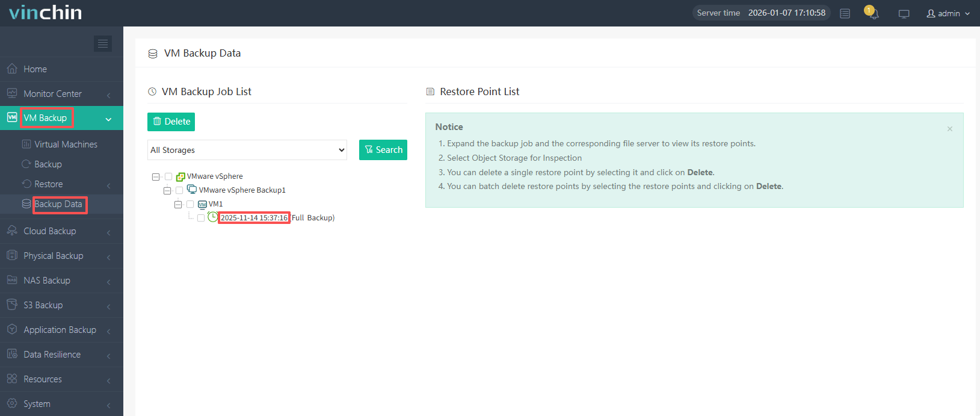Dismiss the Notice panel
The image size is (980, 416).
[950, 129]
